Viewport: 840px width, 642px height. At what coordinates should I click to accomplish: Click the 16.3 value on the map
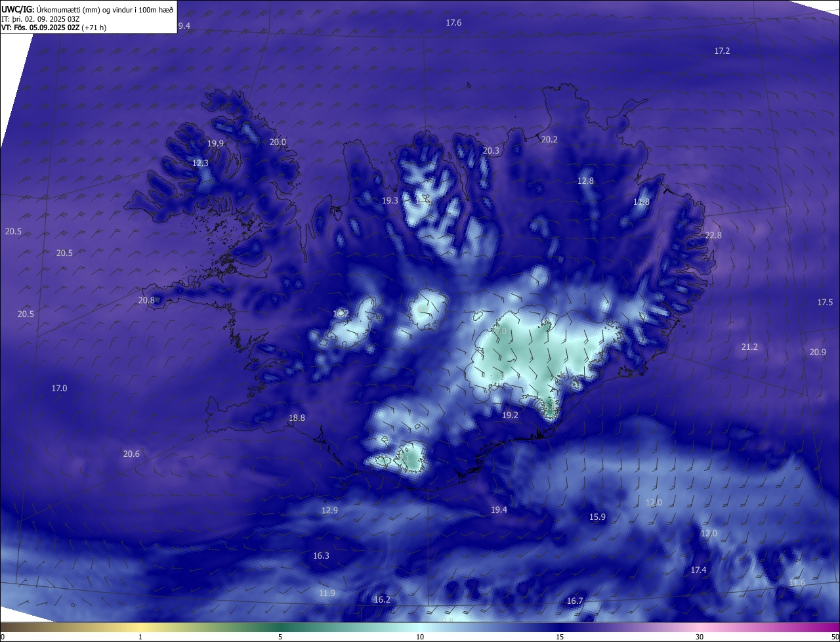tap(321, 556)
